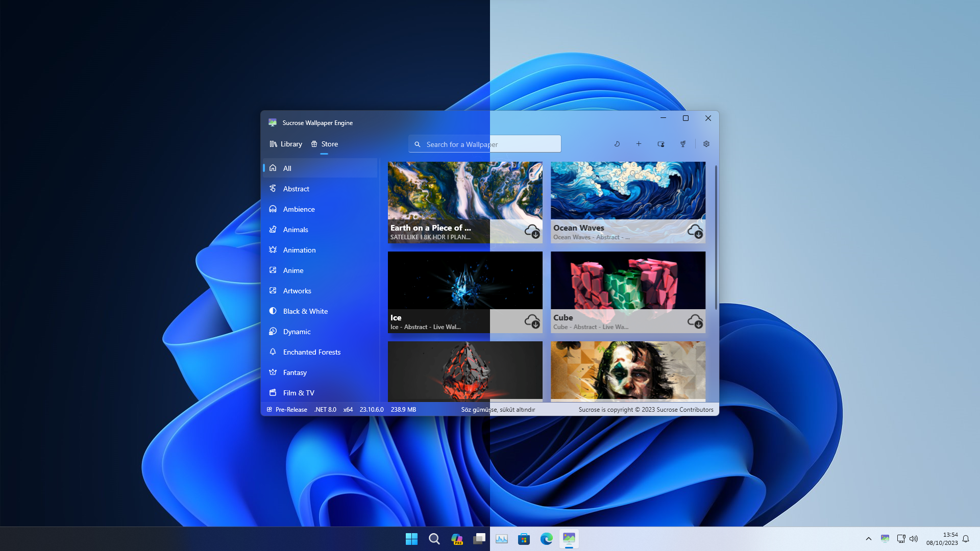
Task: Select the Abstract category in sidebar
Action: pyautogui.click(x=296, y=188)
